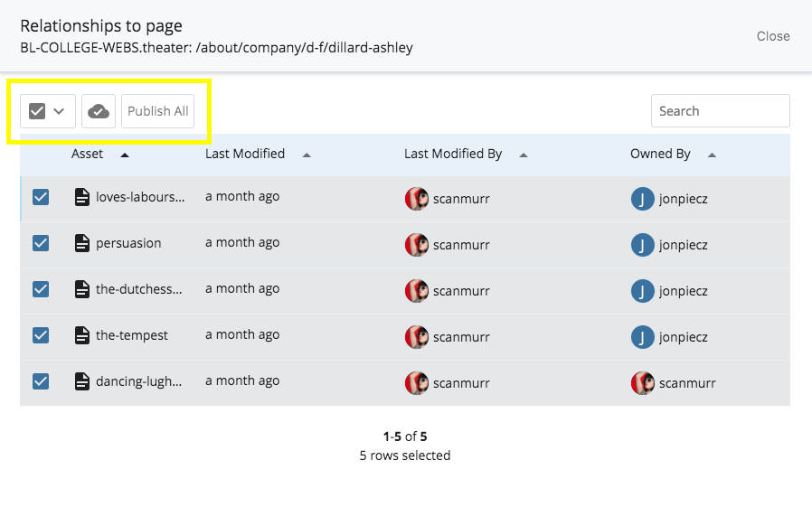This screenshot has height=507, width=812.
Task: Sort by Last Modified column arrow
Action: click(307, 155)
